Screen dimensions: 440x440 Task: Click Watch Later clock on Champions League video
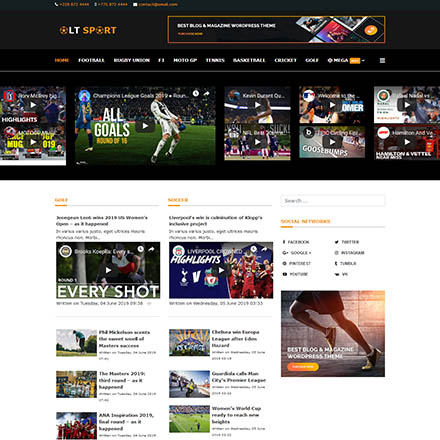196,94
